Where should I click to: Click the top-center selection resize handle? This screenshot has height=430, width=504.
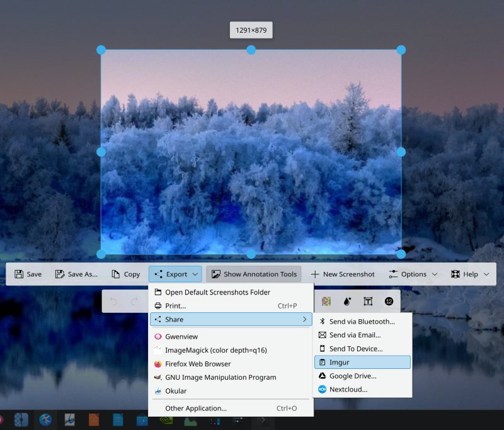pyautogui.click(x=251, y=50)
